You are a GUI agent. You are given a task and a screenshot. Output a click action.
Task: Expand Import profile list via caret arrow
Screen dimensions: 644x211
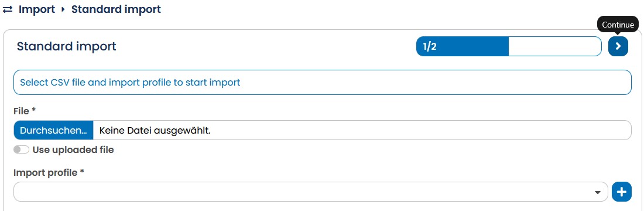coord(598,192)
